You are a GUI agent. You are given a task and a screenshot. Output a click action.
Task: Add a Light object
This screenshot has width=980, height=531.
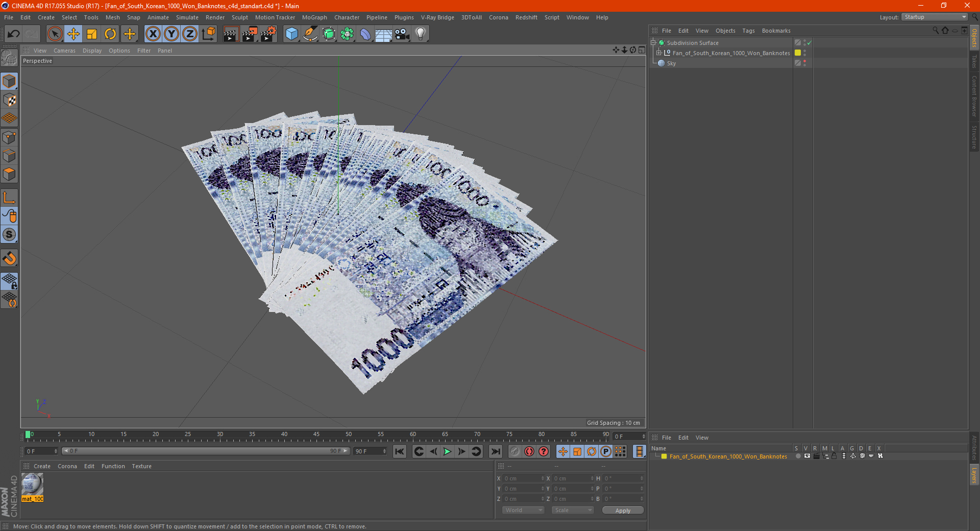(x=421, y=34)
